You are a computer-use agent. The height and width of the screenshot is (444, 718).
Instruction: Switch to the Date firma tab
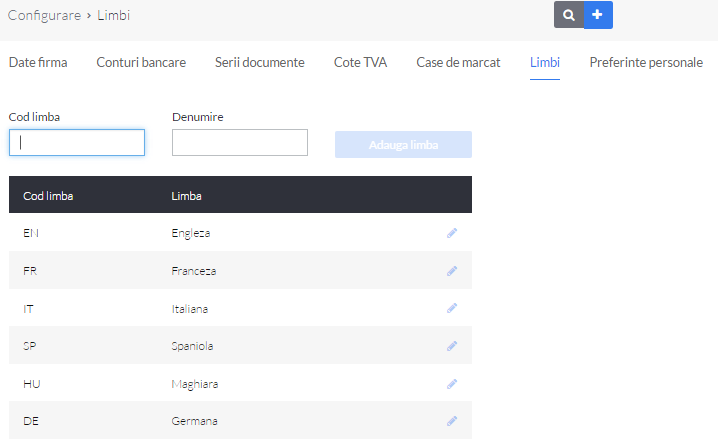point(38,62)
